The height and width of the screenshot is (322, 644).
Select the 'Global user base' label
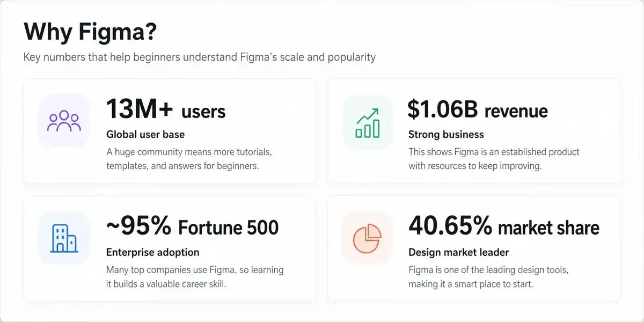pos(145,135)
